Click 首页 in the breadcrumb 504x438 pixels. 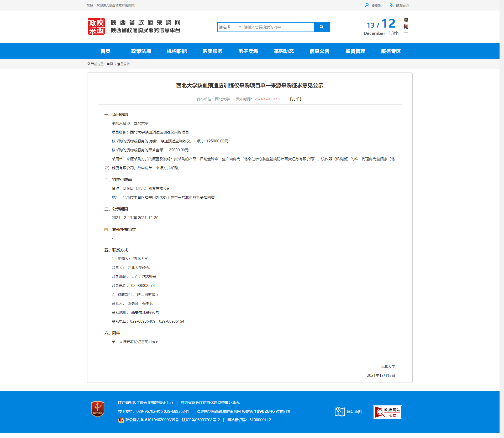pyautogui.click(x=110, y=64)
